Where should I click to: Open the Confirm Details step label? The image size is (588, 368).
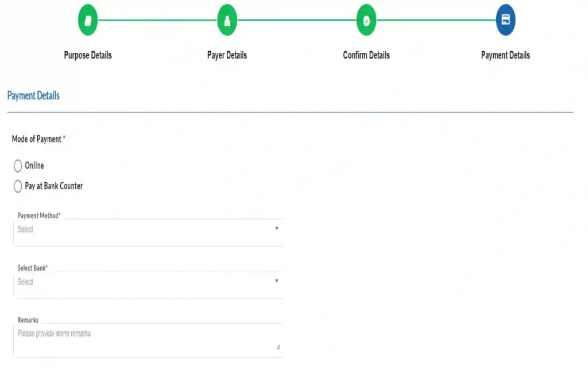pos(366,56)
